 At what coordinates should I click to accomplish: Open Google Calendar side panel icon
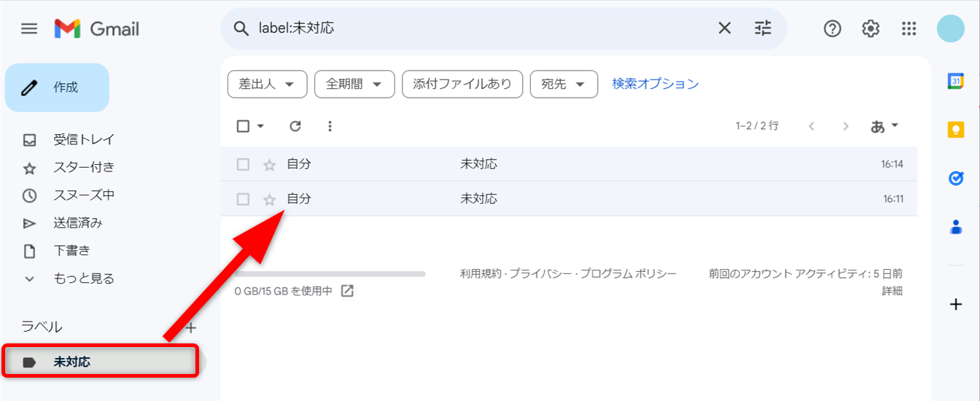956,81
